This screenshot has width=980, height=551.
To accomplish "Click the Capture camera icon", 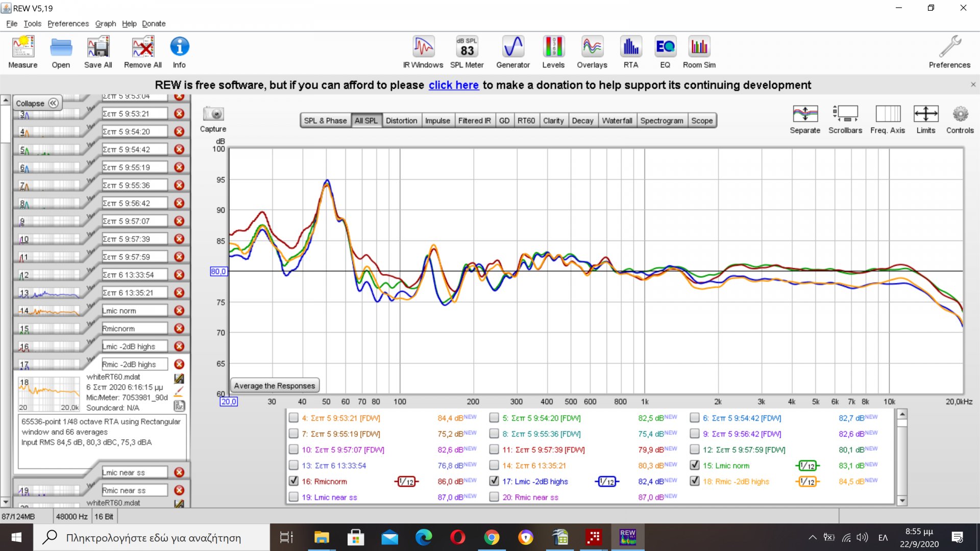I will click(213, 114).
